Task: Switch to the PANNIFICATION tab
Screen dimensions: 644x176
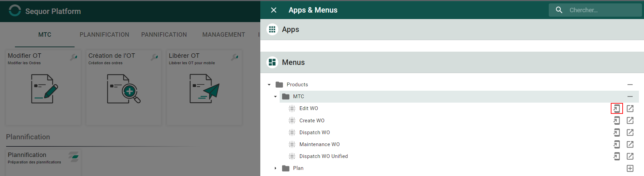Action: click(164, 35)
